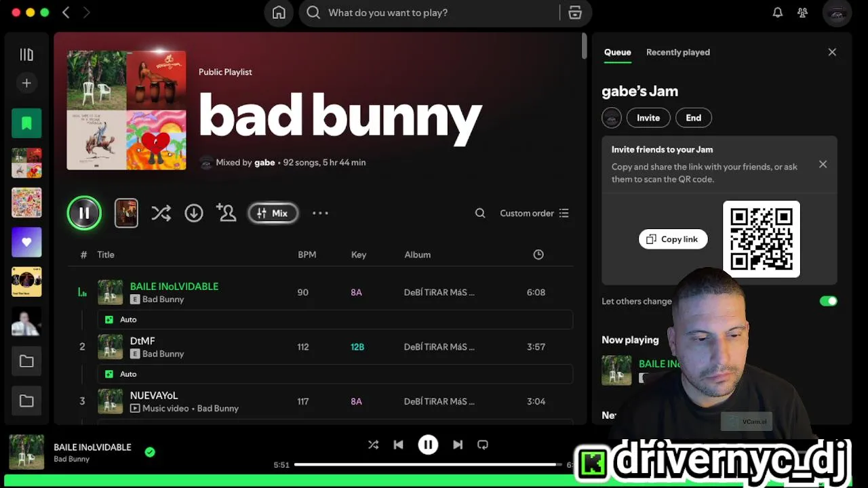868x488 pixels.
Task: Pause the playlist with the big green button
Action: (x=84, y=213)
